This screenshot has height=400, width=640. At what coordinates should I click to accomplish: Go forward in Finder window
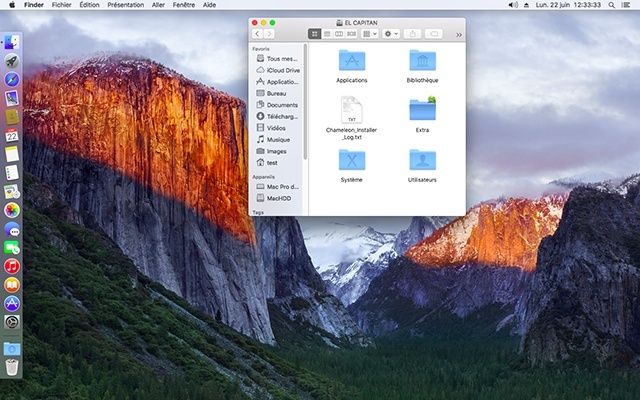pos(269,34)
